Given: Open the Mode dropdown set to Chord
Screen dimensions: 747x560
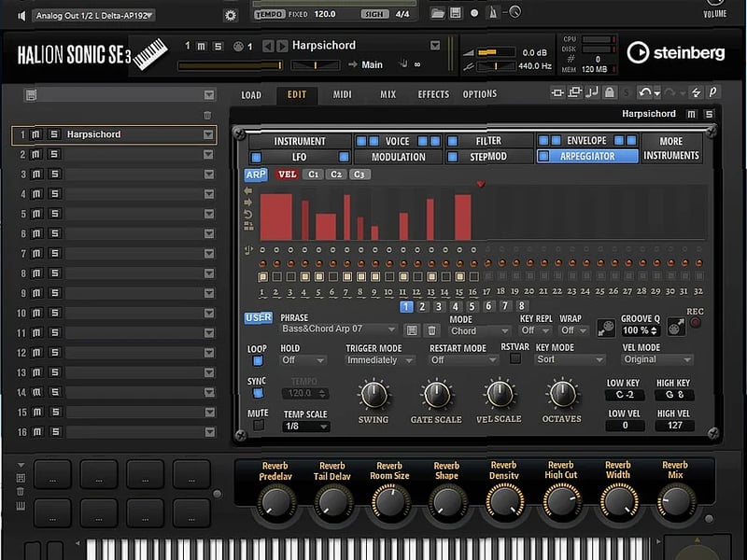Looking at the screenshot, I should [x=478, y=330].
